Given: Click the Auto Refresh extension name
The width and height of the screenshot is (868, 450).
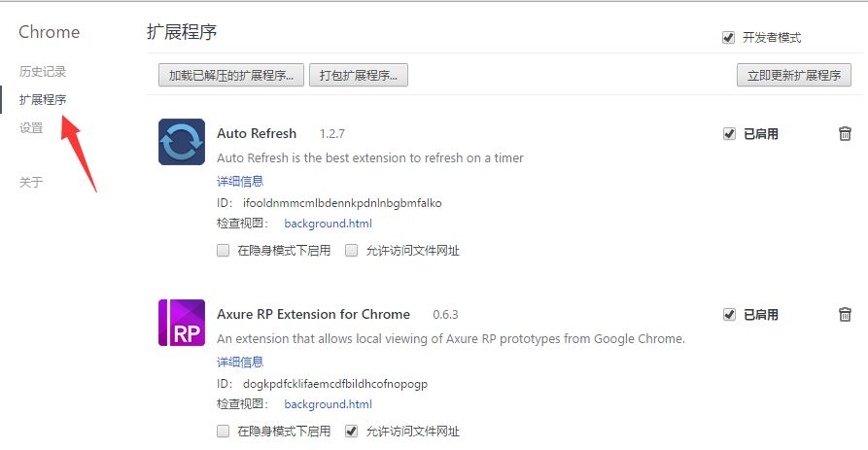Looking at the screenshot, I should tap(257, 133).
